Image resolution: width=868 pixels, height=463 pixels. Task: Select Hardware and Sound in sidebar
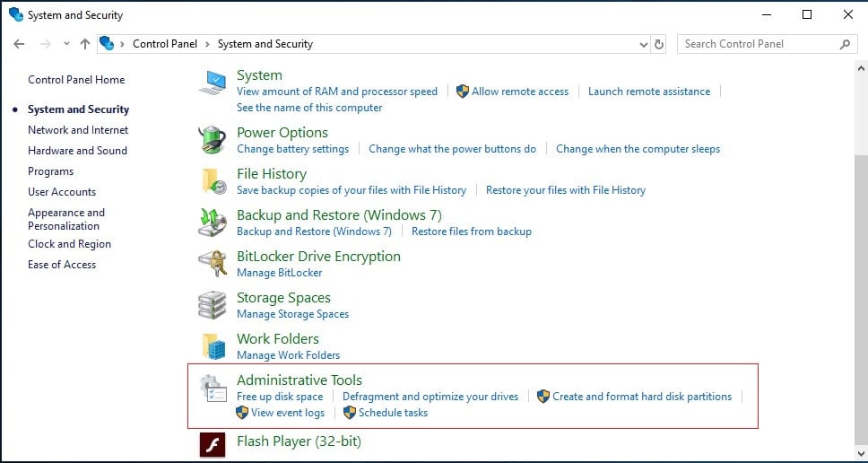point(77,151)
